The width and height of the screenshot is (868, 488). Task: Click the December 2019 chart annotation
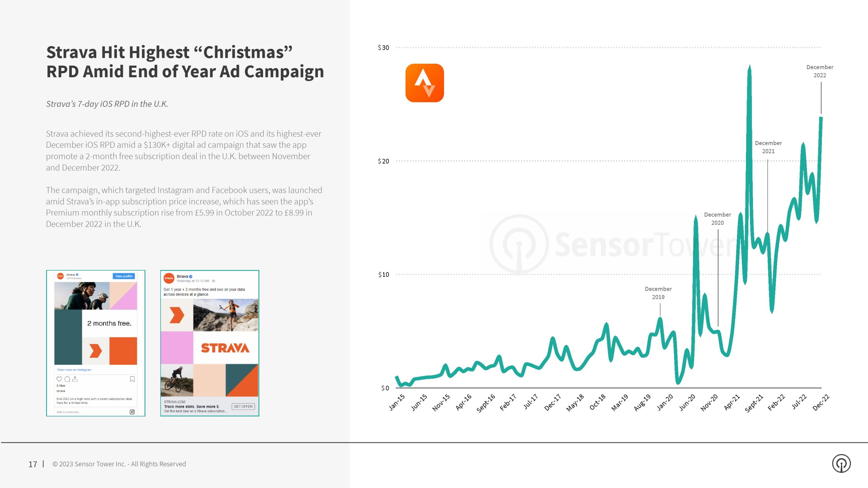click(658, 293)
